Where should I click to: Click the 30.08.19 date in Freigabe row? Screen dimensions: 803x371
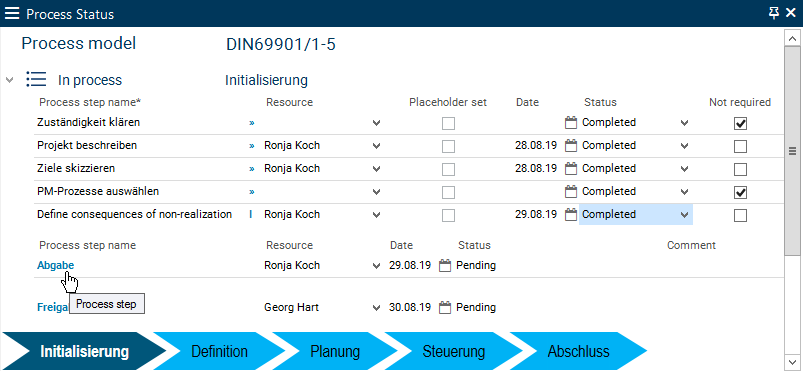(410, 307)
